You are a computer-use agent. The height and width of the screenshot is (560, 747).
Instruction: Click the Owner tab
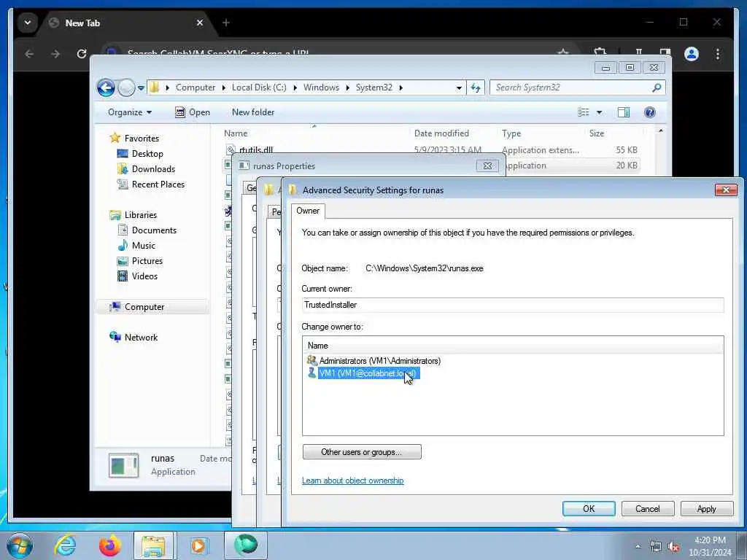click(308, 211)
